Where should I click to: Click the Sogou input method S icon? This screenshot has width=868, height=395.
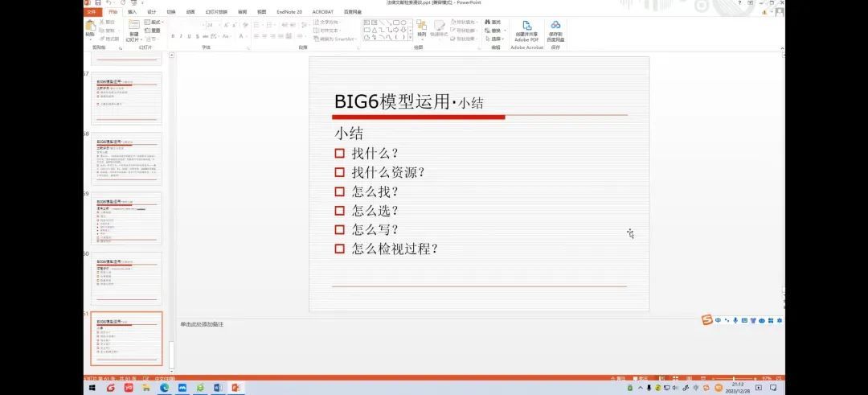[707, 320]
